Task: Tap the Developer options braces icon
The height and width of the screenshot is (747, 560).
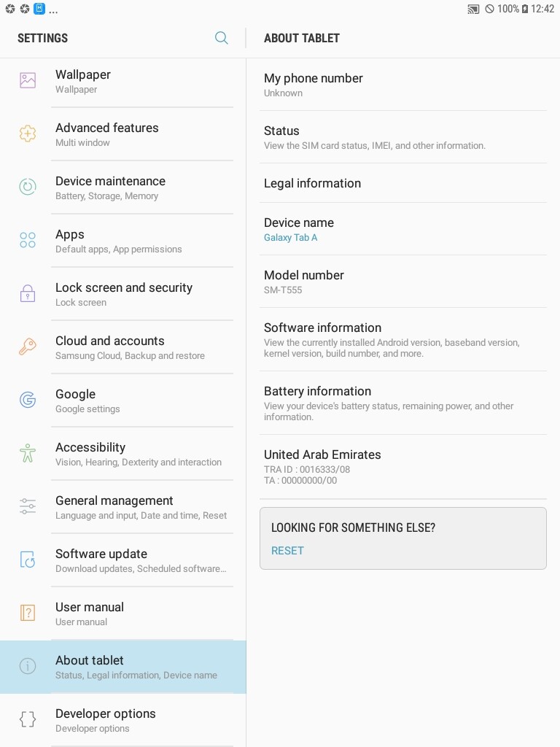Action: [x=28, y=719]
